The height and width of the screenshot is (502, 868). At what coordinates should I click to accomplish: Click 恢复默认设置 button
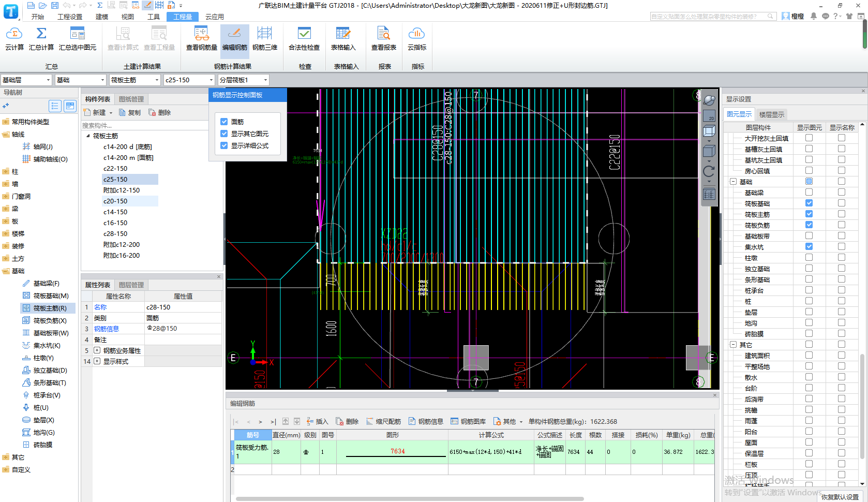click(840, 497)
